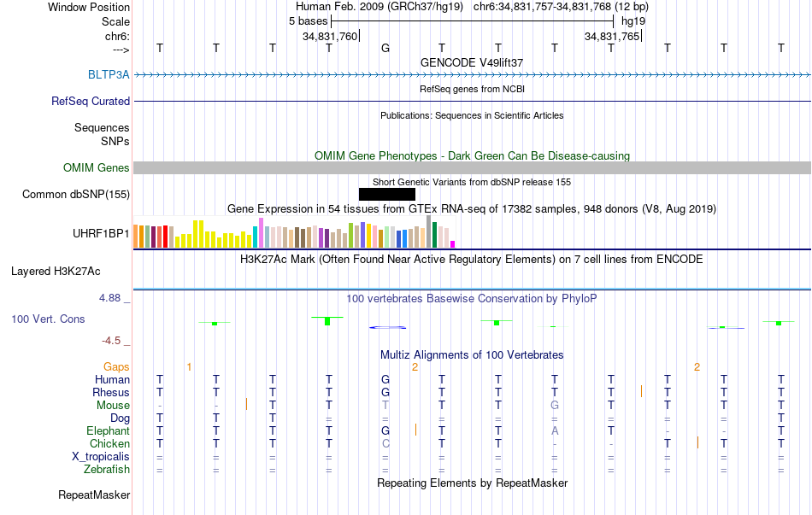Image resolution: width=812 pixels, height=515 pixels.
Task: Click the Publications: Sequences in Scientific Articles title
Action: click(x=472, y=115)
